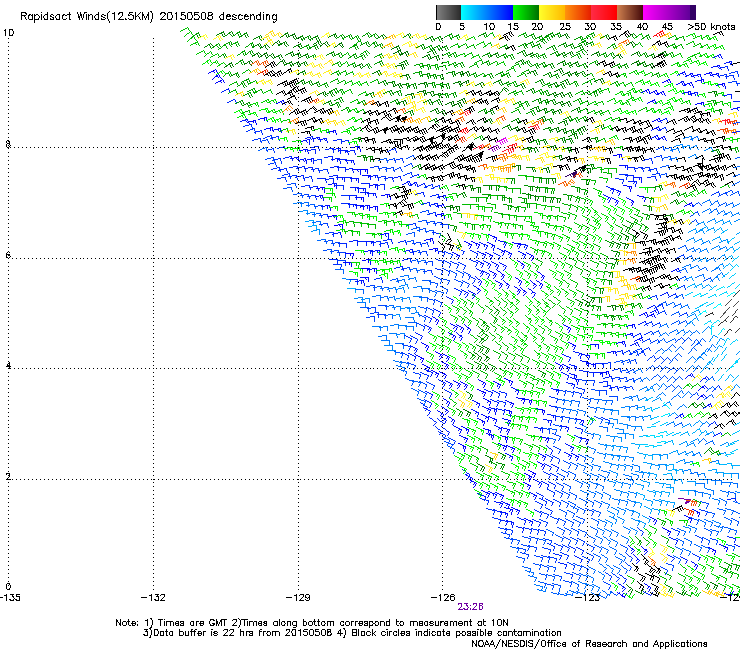Click the red 30-35 knots legend swatch

604,12
